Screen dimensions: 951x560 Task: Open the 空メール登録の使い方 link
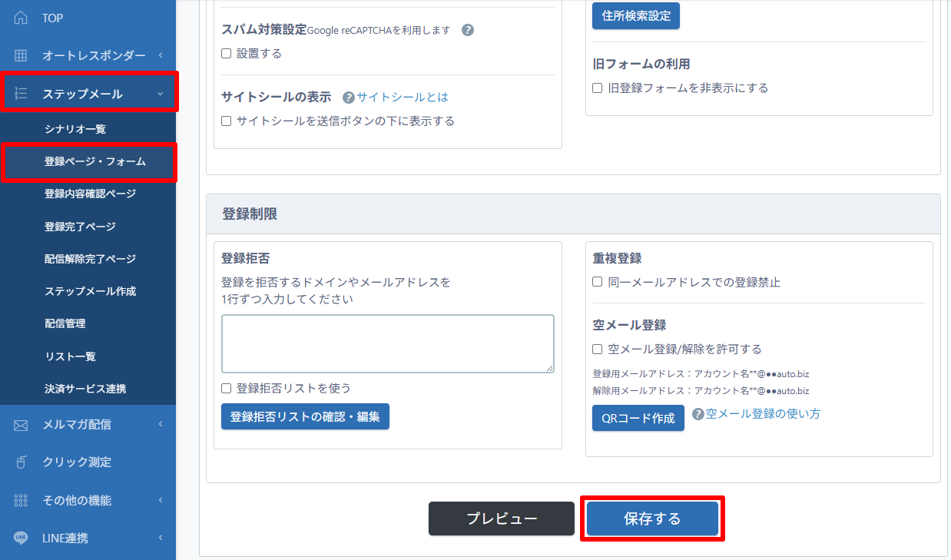tap(762, 413)
